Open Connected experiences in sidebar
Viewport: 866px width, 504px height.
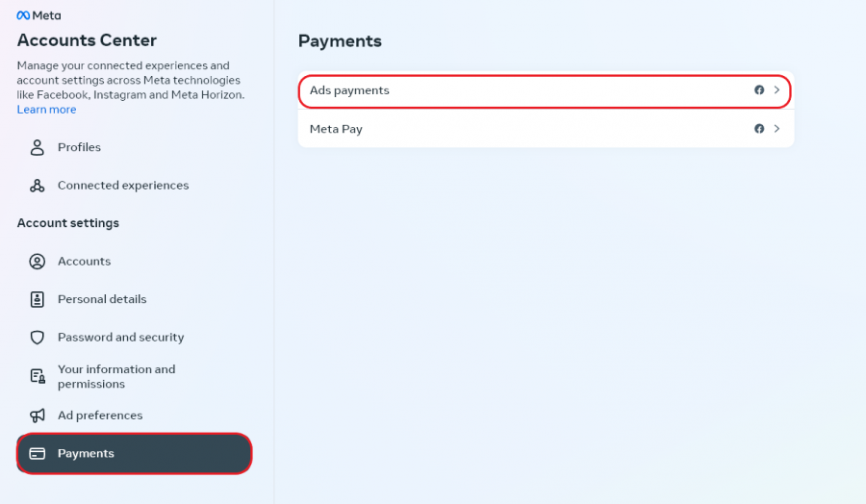tap(123, 186)
